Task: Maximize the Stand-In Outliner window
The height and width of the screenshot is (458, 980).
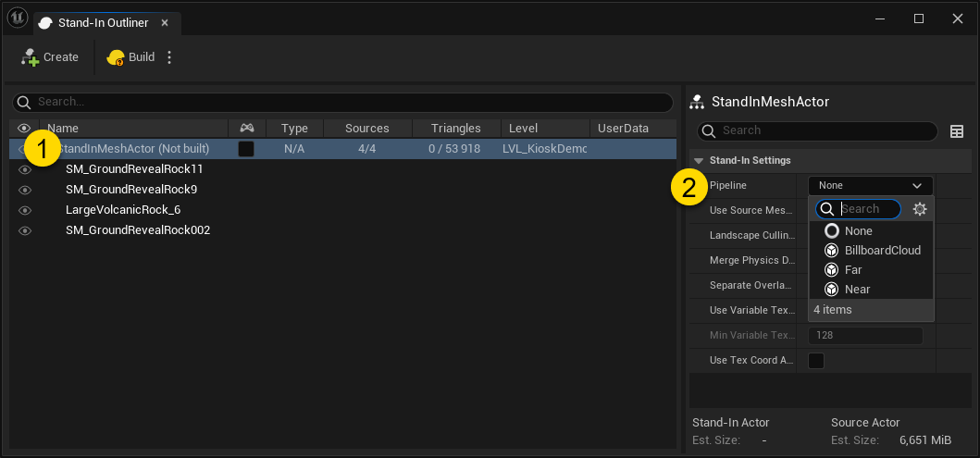Action: 919,19
